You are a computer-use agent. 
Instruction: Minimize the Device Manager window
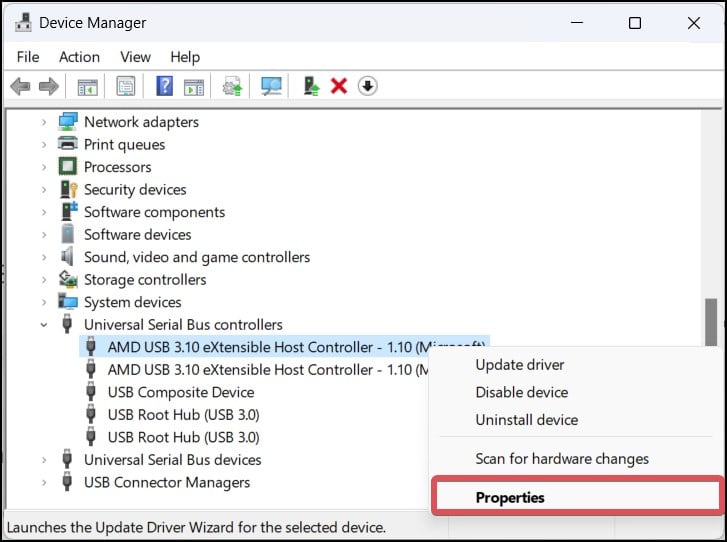tap(577, 23)
